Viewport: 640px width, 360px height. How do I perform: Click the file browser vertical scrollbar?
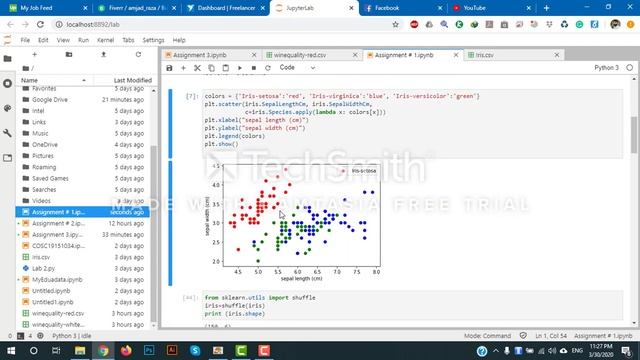[153, 233]
